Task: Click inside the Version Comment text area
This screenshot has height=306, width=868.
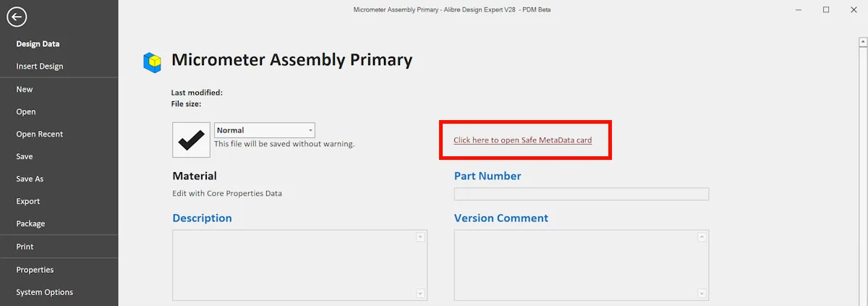Action: point(575,265)
